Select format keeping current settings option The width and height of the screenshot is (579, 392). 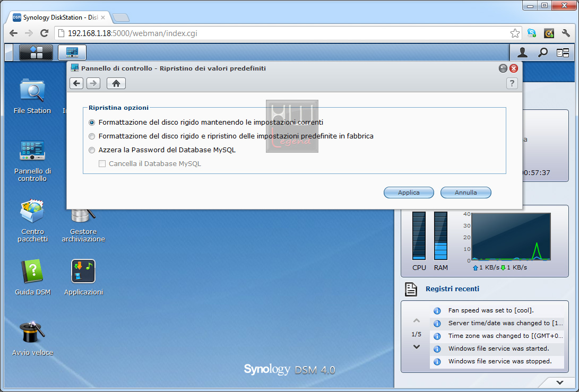coord(92,123)
